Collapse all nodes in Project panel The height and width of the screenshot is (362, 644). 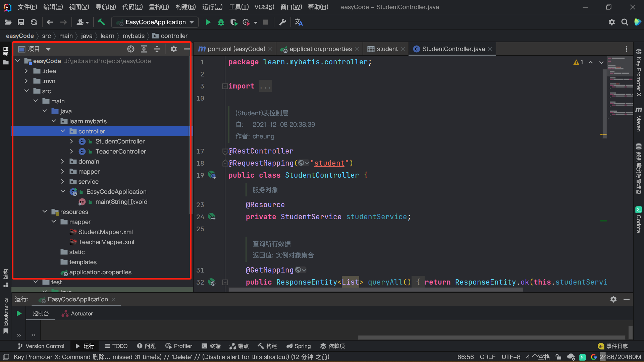[157, 49]
